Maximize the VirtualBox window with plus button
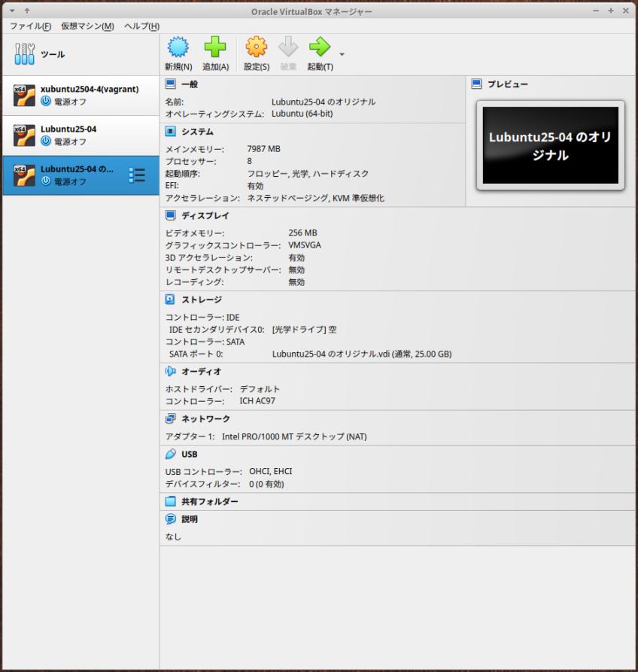Screen dimensions: 638x672 611,11
